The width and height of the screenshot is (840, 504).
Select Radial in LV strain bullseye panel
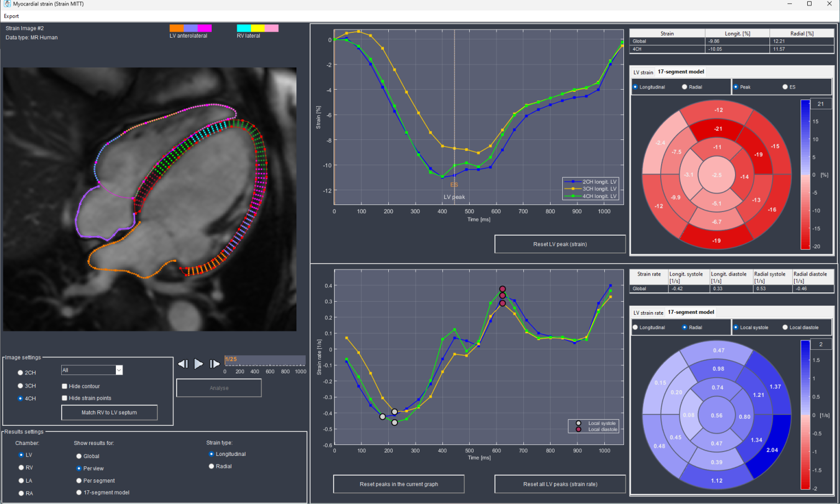[685, 87]
